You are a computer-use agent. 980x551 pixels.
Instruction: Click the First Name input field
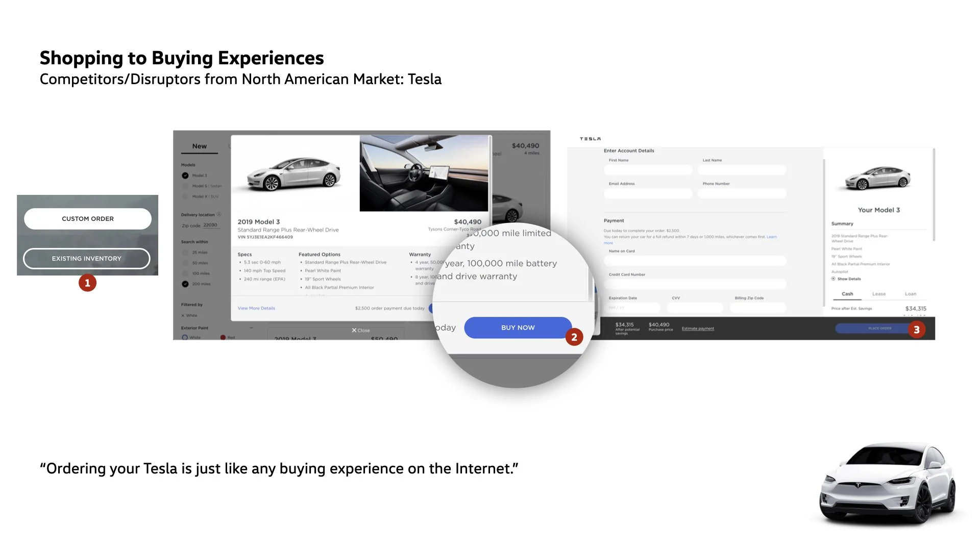pyautogui.click(x=648, y=170)
